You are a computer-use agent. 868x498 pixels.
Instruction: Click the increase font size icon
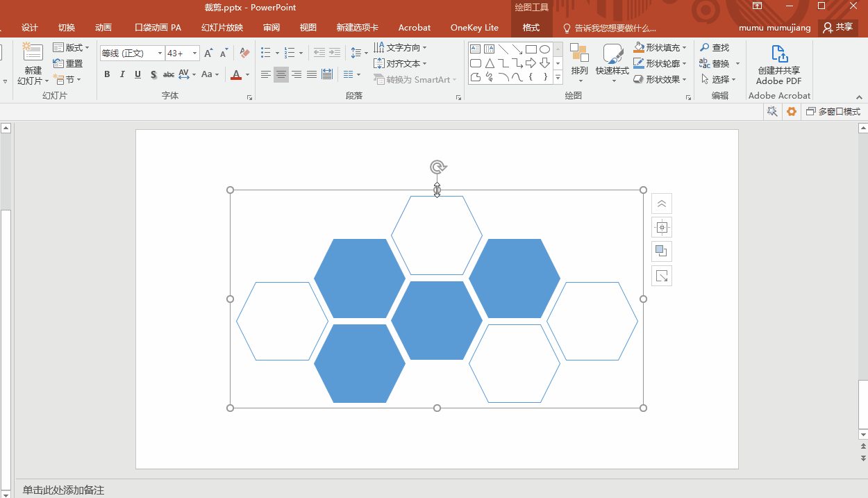[x=208, y=53]
